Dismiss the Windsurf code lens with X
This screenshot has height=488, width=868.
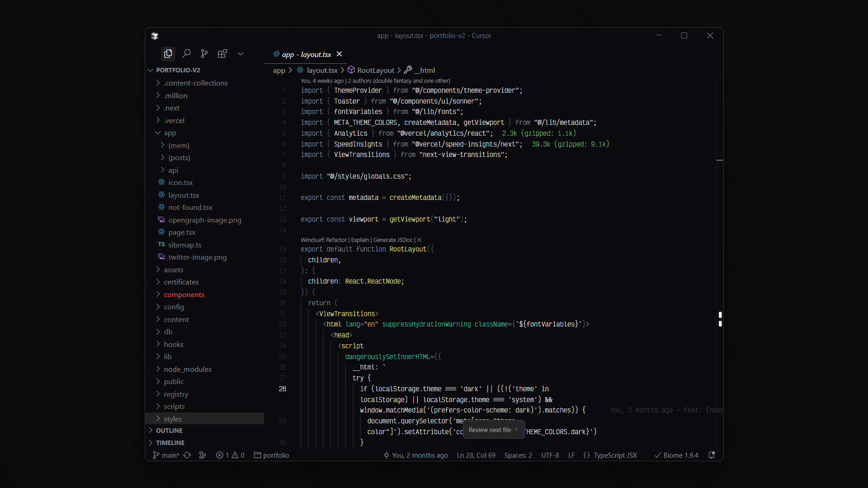point(419,240)
